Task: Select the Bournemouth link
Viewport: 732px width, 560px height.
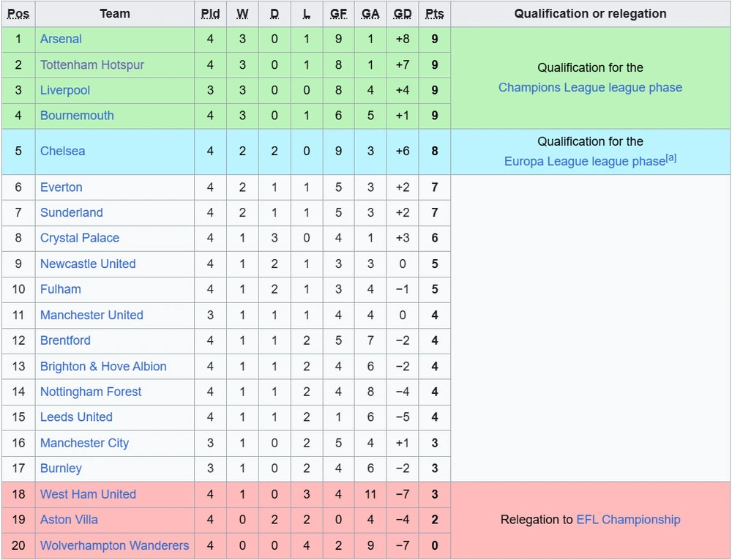Action: (77, 115)
